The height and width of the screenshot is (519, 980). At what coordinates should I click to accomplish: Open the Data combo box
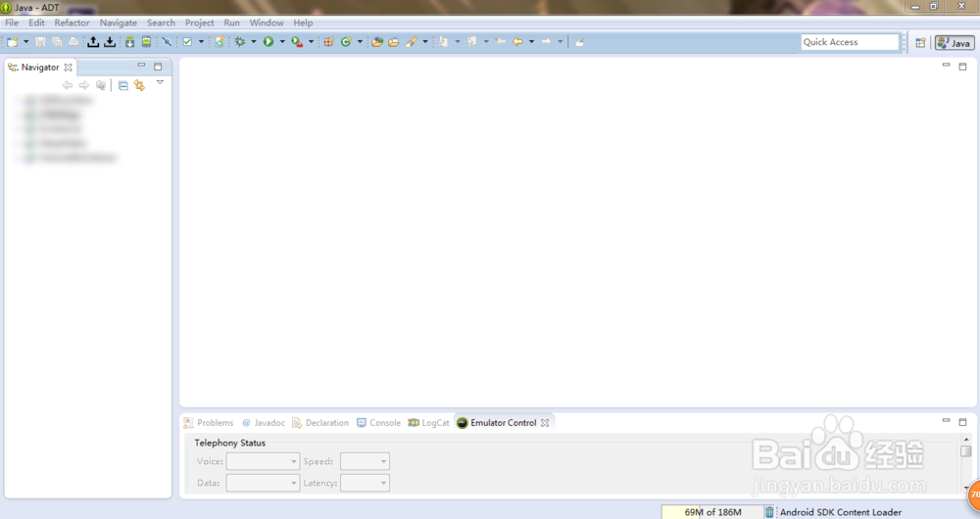click(x=263, y=483)
